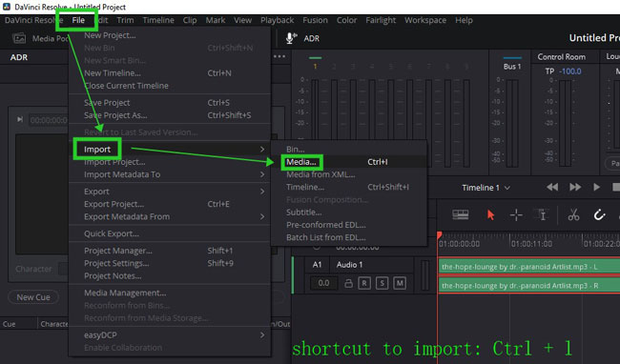Open Media Management... entry
The width and height of the screenshot is (620, 364).
point(170,293)
